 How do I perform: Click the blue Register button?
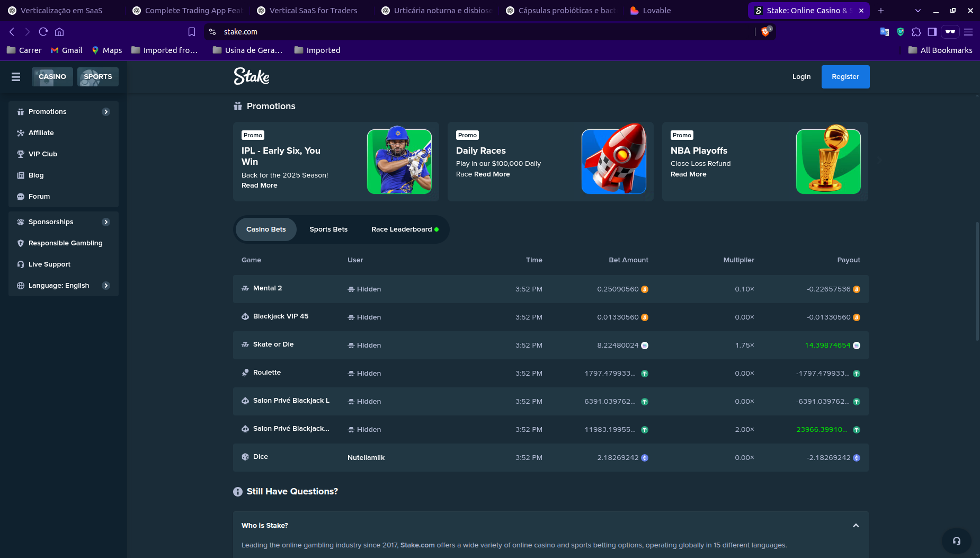[x=845, y=77]
